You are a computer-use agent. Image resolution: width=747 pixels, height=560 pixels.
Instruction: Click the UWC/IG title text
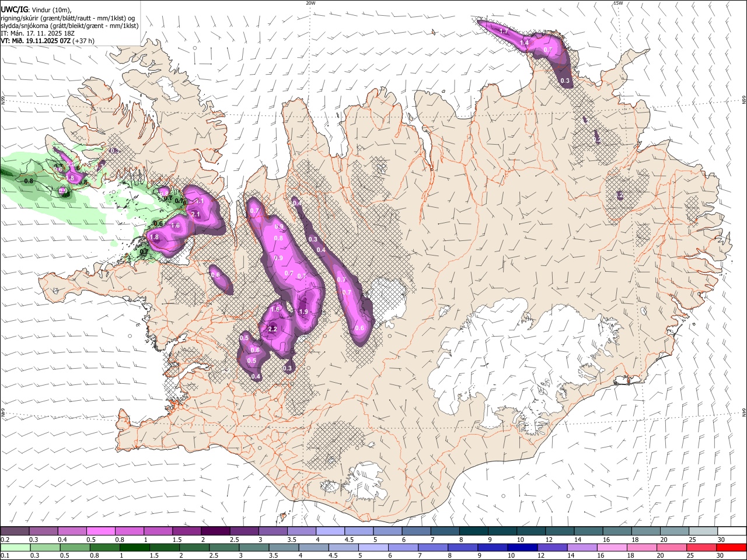tap(14, 10)
